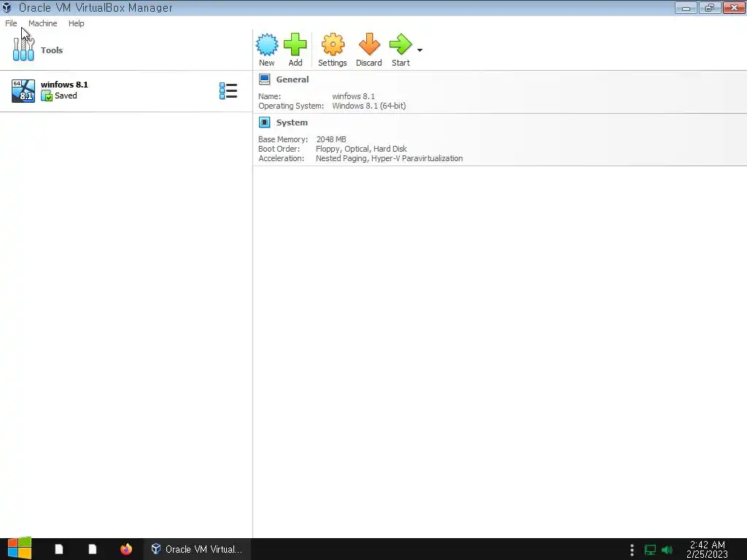Click the System section header
Image resolution: width=747 pixels, height=560 pixels.
292,122
